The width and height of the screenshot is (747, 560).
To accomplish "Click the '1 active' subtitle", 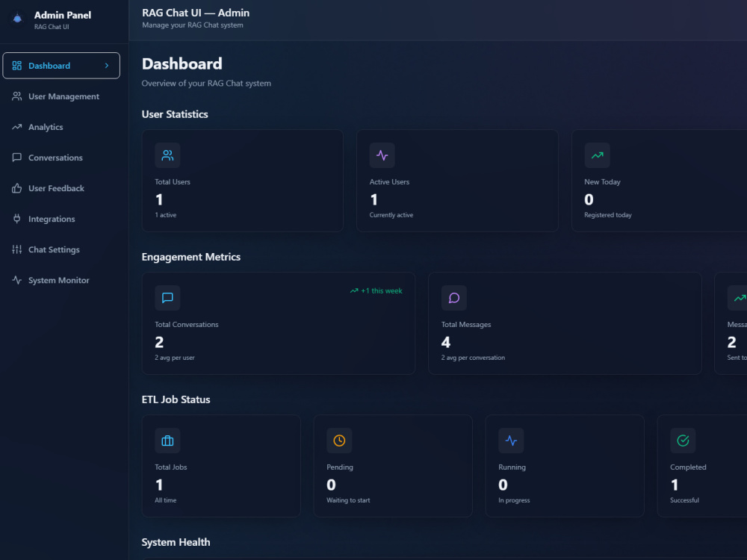I will tap(165, 215).
